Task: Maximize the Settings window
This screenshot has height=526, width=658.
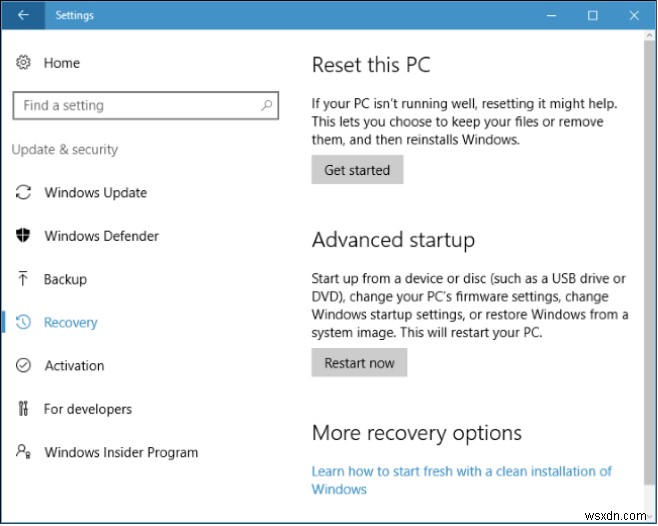Action: [x=592, y=16]
